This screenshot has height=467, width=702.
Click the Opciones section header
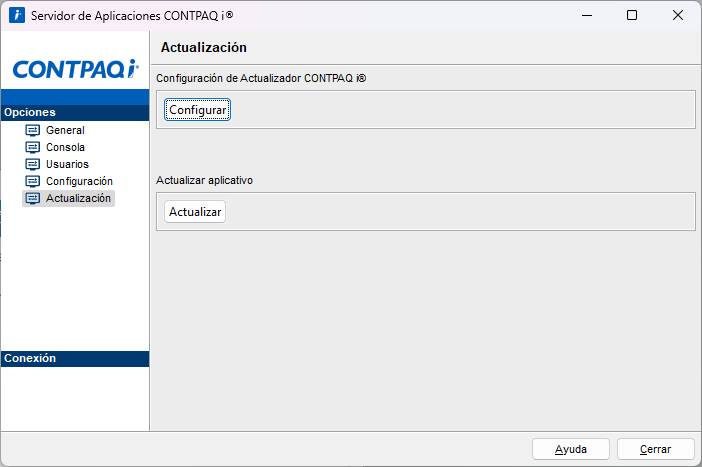pos(75,112)
